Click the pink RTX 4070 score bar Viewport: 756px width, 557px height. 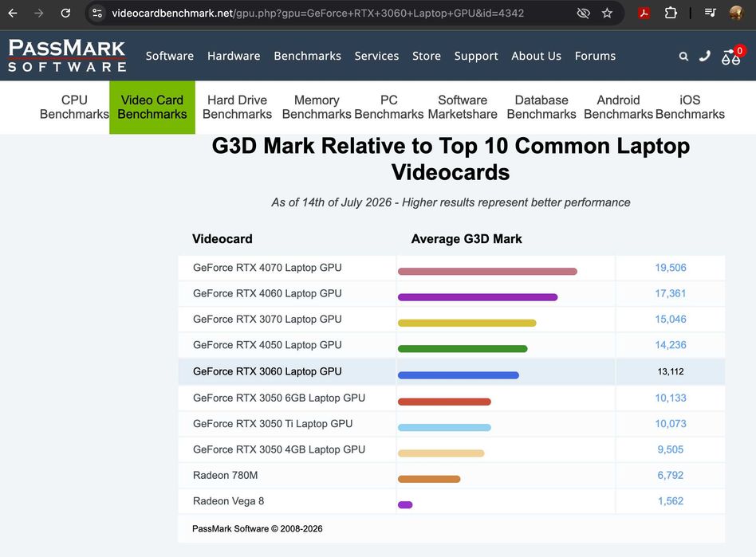487,271
